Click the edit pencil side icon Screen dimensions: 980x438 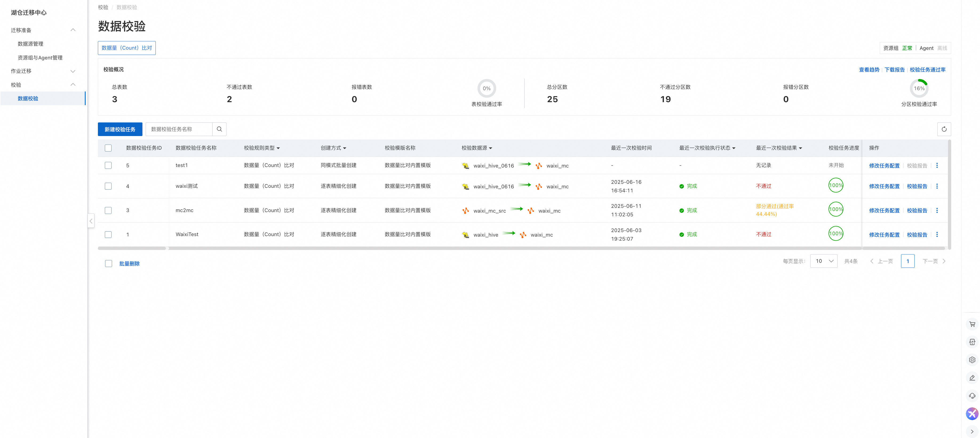pos(972,377)
